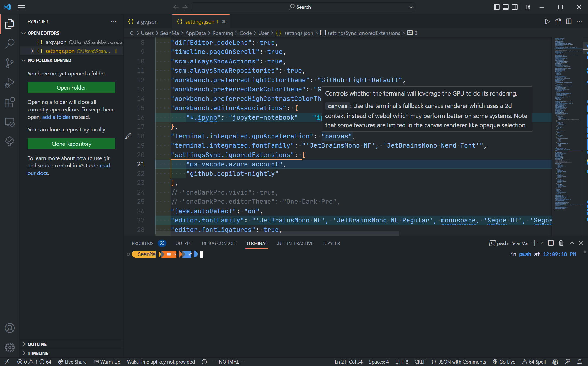Select the Run and Debug icon
Viewport: 588px width, 366px height.
click(x=10, y=82)
